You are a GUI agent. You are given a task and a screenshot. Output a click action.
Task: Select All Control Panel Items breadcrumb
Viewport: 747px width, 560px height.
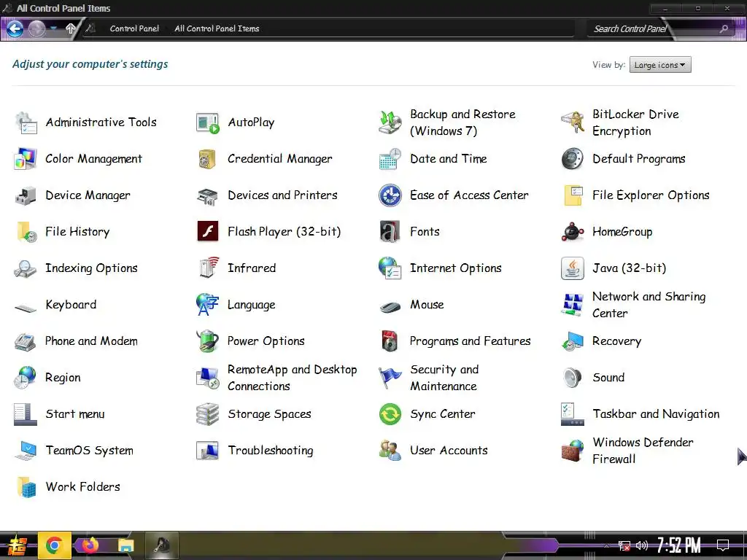click(217, 28)
